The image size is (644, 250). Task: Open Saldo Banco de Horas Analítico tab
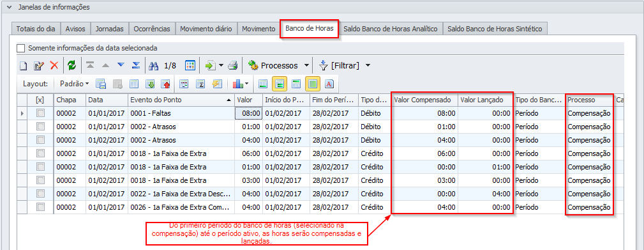point(391,29)
